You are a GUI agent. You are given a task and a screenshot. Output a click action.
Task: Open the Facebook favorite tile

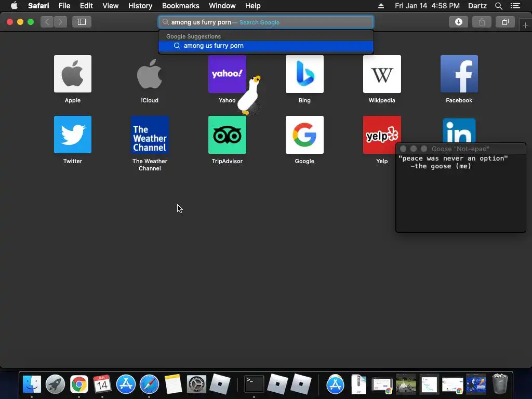click(x=459, y=74)
